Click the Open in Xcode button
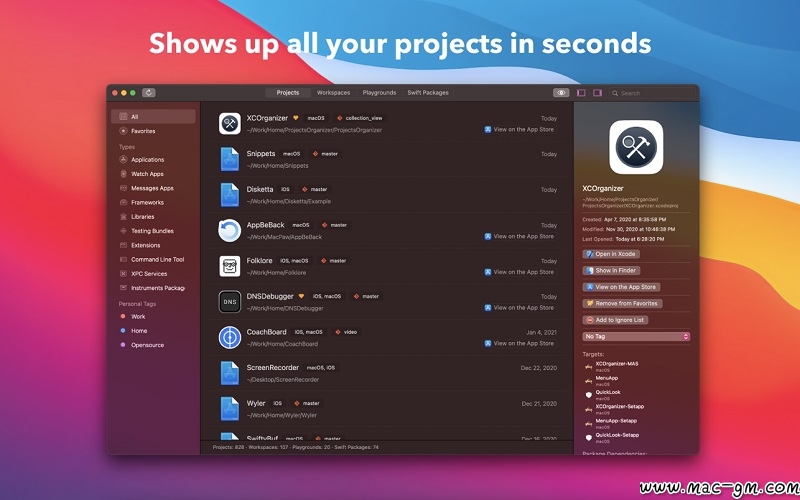The image size is (800, 500). pos(611,254)
